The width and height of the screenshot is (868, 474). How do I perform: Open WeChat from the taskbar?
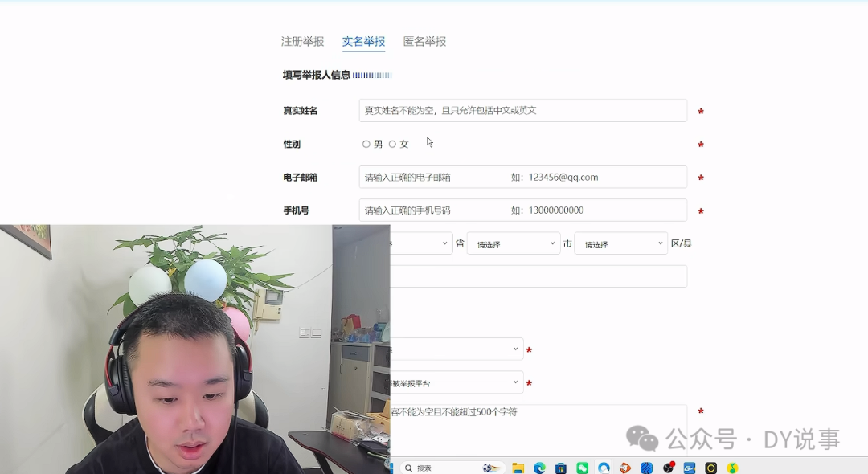(x=583, y=468)
